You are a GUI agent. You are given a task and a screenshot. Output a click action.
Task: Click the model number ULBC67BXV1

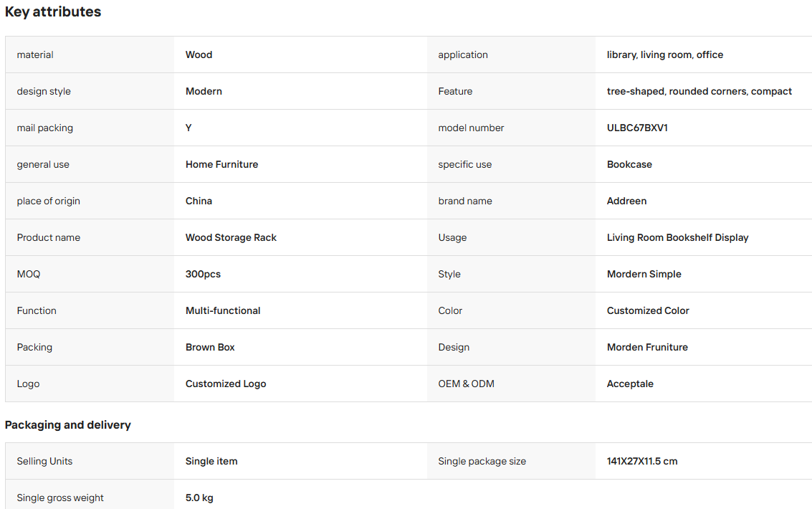(637, 128)
